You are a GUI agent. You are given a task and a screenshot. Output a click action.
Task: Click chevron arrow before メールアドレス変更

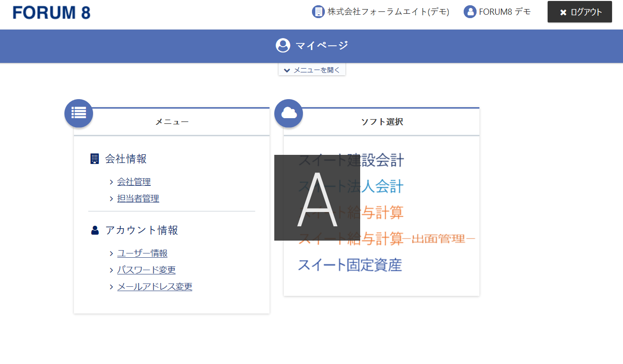(111, 287)
